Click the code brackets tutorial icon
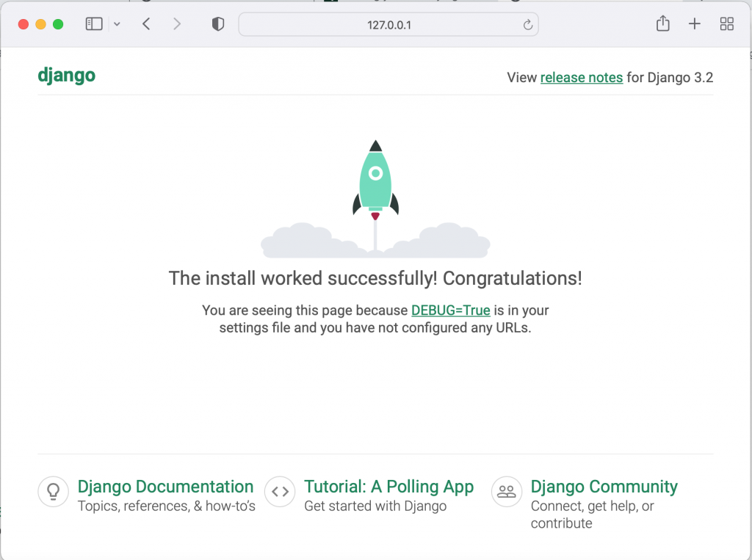The image size is (752, 560). (x=280, y=492)
